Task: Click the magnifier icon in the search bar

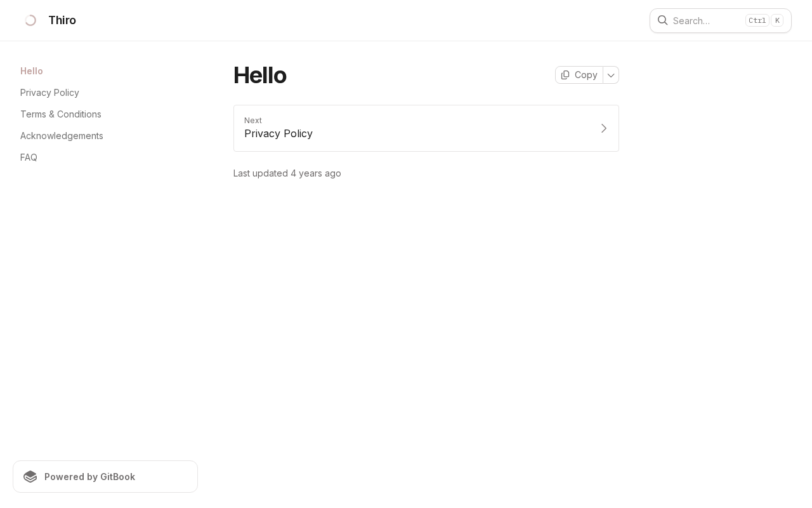Action: 662,20
